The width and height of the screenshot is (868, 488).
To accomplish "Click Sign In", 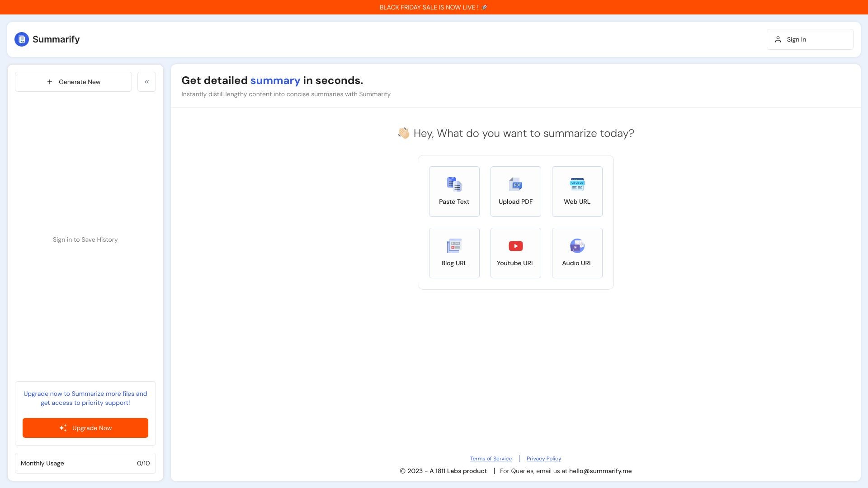I will pos(797,39).
